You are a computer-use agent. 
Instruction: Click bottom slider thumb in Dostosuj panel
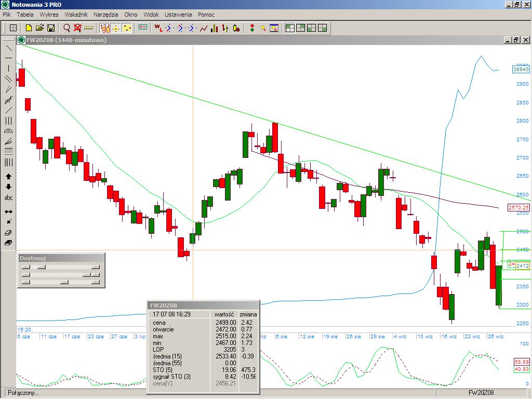pyautogui.click(x=64, y=282)
